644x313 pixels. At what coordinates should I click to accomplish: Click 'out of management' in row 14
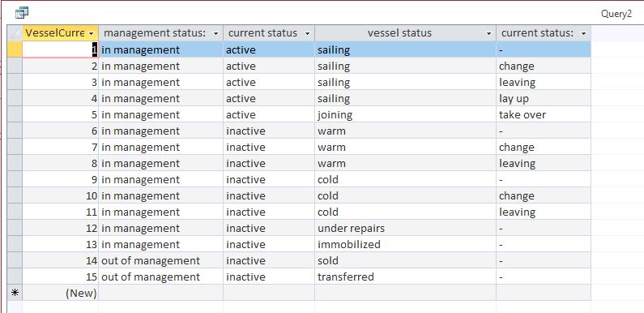pyautogui.click(x=151, y=261)
